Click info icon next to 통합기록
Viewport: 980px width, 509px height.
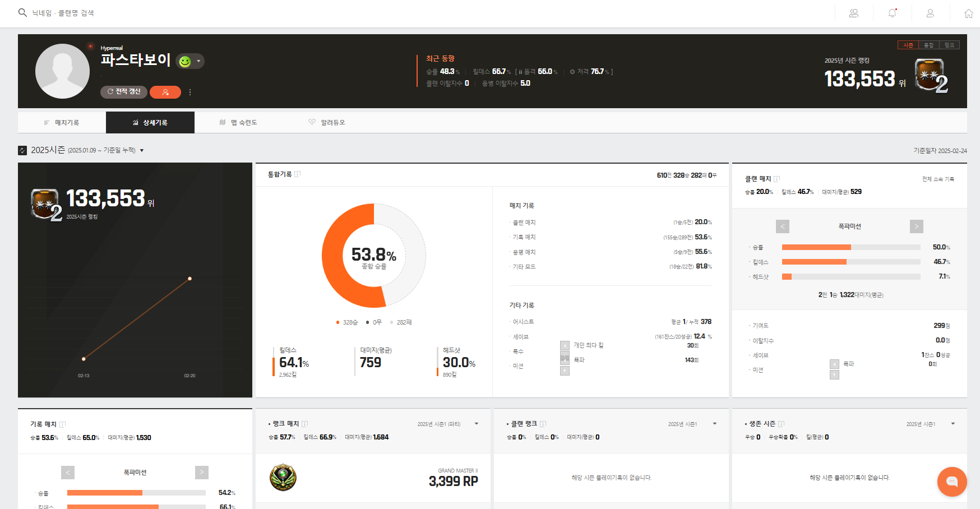pos(298,174)
